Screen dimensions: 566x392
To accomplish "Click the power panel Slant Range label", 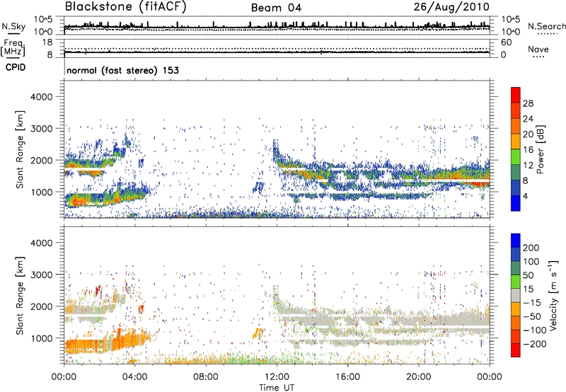I will pos(20,149).
